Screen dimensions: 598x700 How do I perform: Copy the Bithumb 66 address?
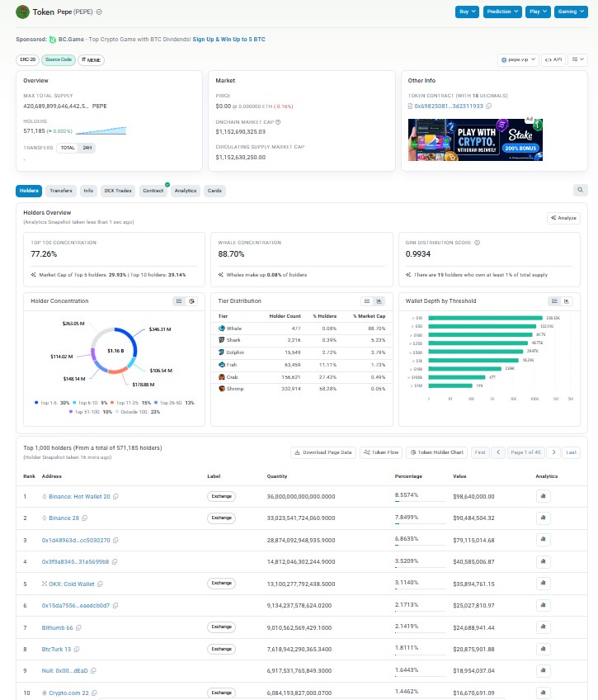(x=78, y=627)
